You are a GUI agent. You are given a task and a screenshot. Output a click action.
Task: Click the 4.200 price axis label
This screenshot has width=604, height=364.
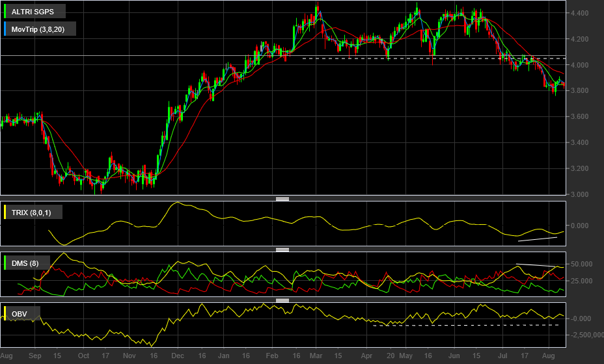pyautogui.click(x=579, y=39)
